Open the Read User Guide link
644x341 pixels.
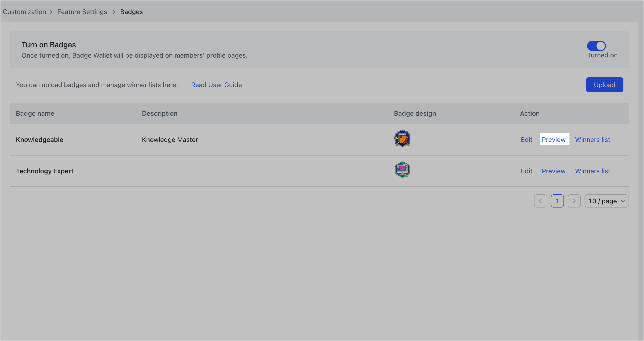(x=216, y=85)
